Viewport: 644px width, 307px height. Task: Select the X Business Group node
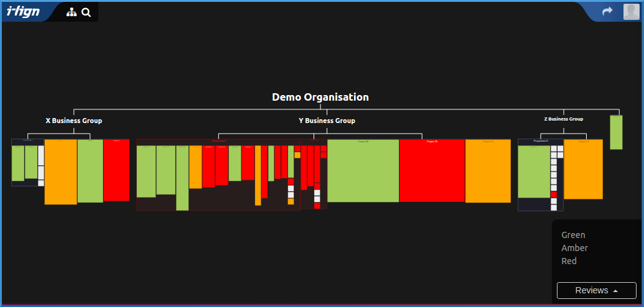73,121
